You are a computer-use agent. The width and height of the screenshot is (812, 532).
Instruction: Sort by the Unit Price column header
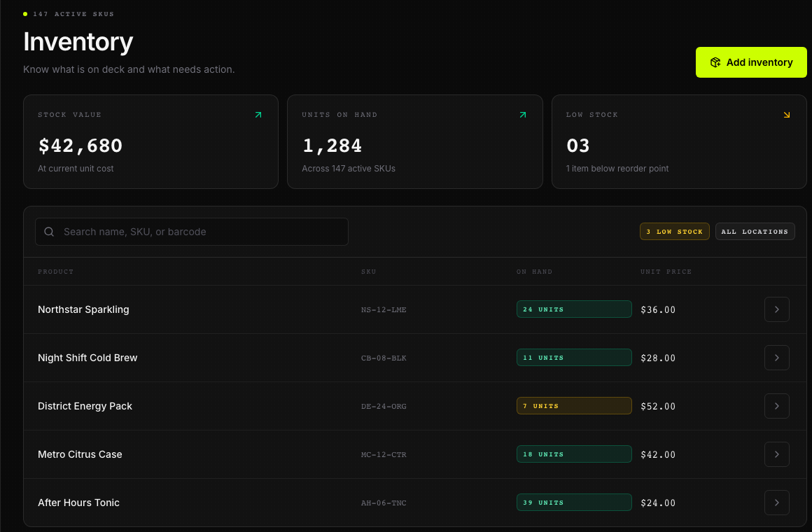(666, 272)
